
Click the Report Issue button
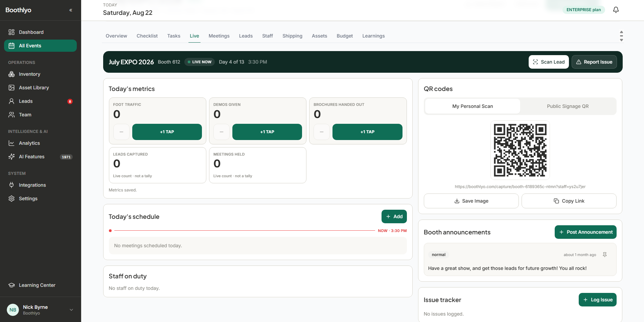coord(594,62)
